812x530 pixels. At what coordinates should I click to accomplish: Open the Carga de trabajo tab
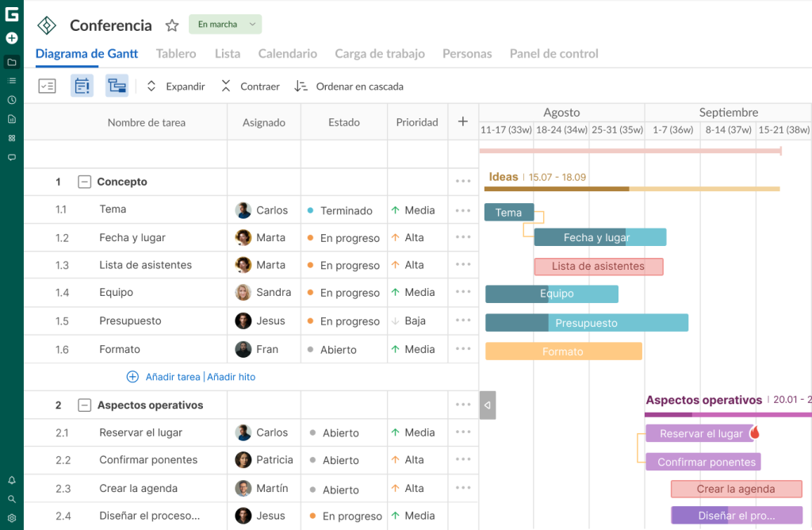click(380, 53)
